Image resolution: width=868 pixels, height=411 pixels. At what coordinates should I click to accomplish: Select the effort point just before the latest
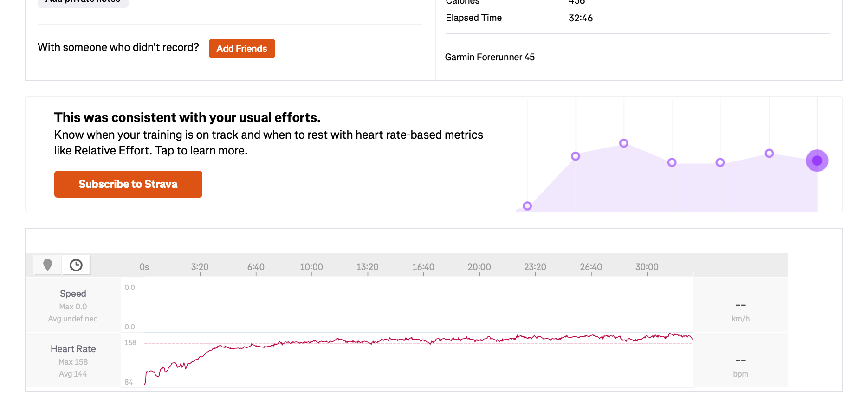(x=769, y=153)
